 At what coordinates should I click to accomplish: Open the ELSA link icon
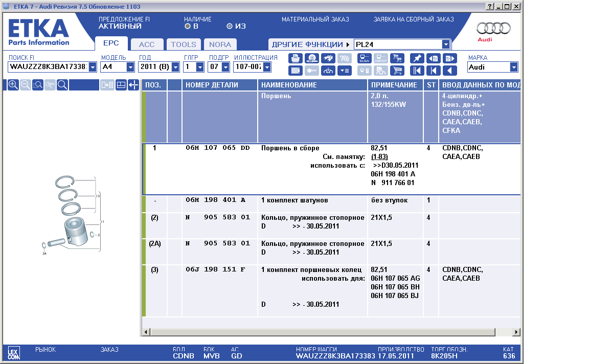click(365, 59)
